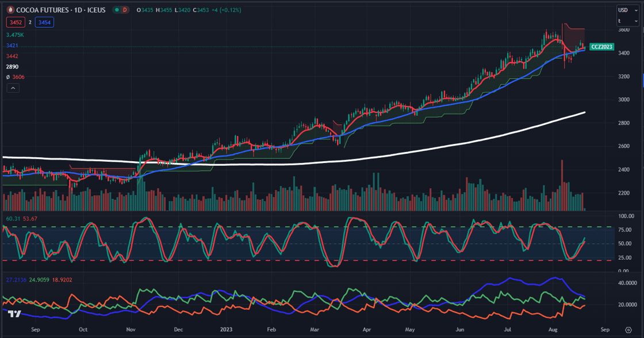Screen dimensions: 644x338
Task: Click the green market status dot
Action: [x=117, y=10]
